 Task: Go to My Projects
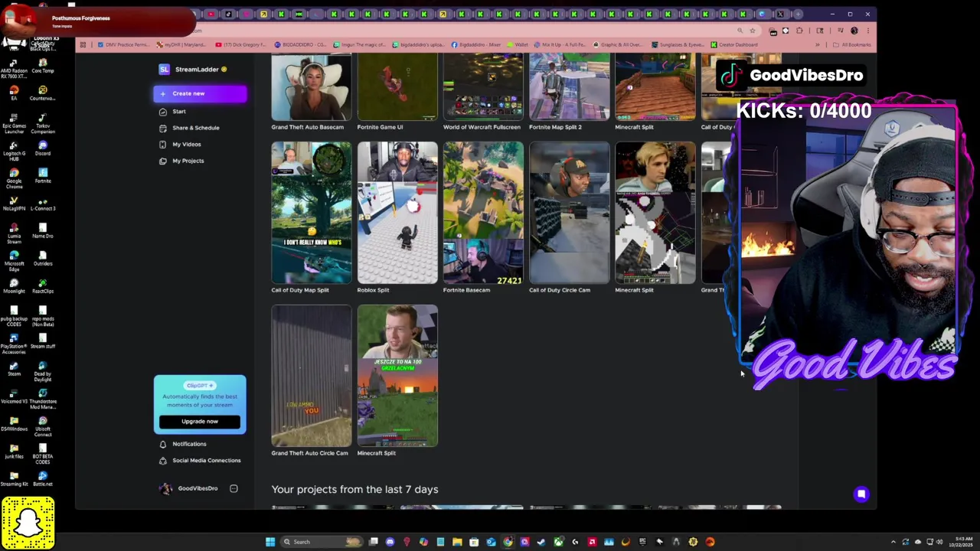(x=188, y=161)
